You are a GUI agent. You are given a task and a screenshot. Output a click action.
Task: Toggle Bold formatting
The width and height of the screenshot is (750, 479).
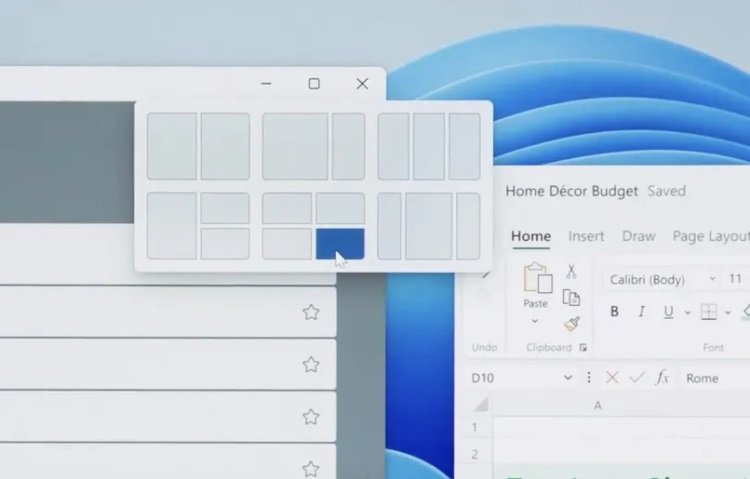[614, 311]
